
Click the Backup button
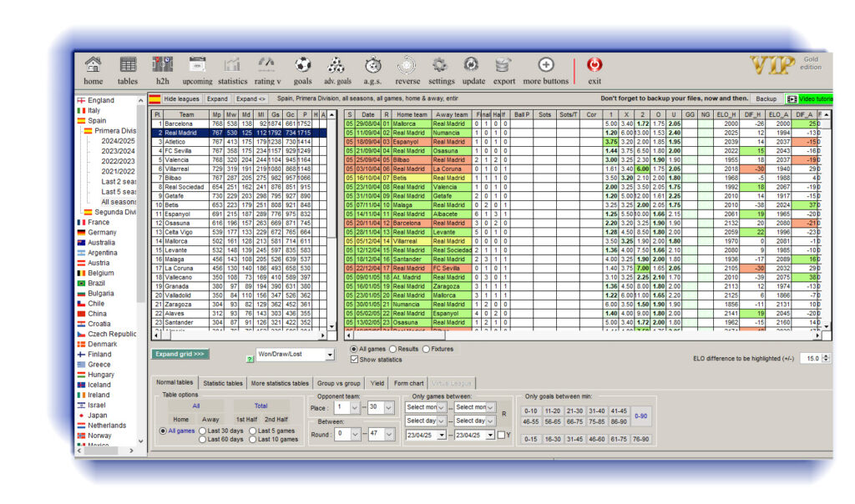point(766,99)
